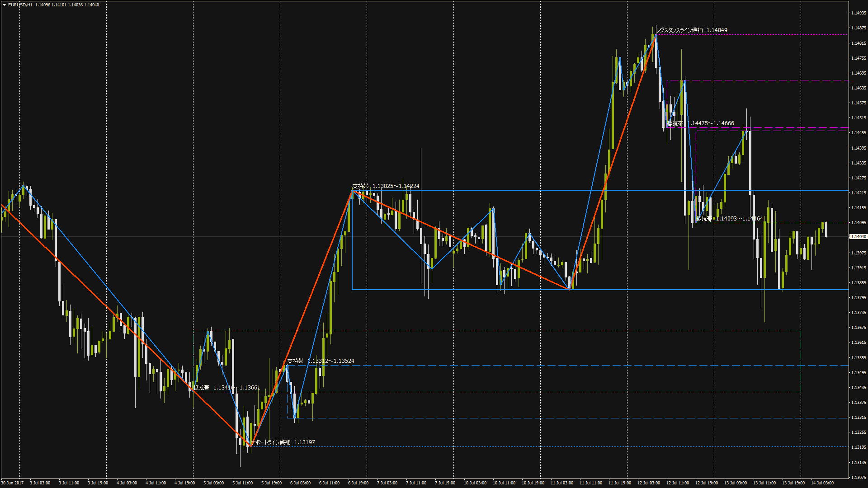This screenshot has height=488, width=868.
Task: Click the 1.13315 price scale value
Action: click(x=859, y=418)
